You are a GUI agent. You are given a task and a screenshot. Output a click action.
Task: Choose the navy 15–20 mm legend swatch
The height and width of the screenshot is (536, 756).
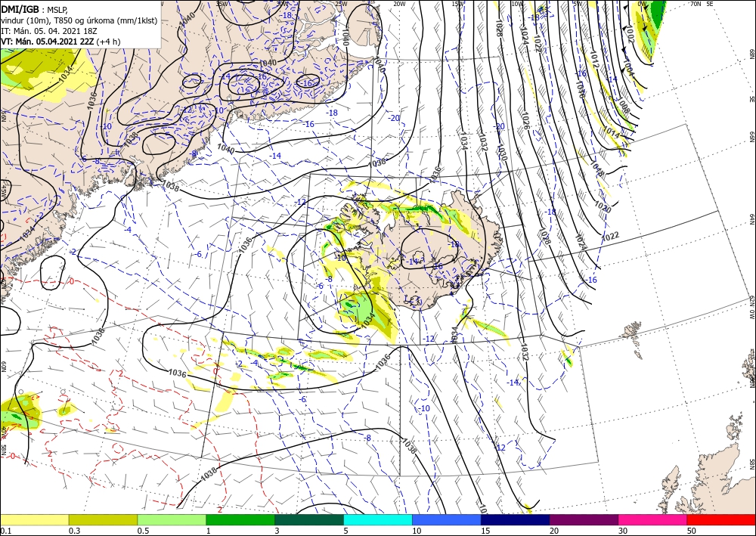(516, 519)
